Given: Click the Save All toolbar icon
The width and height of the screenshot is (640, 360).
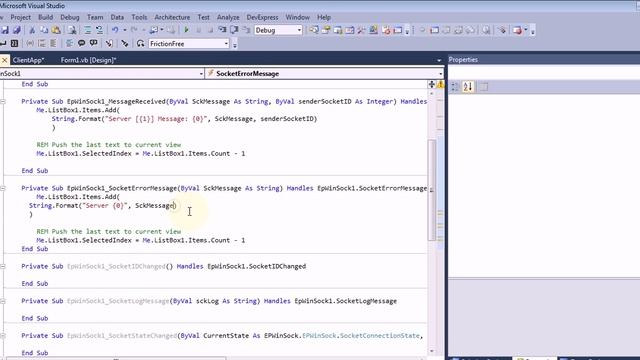Looking at the screenshot, I should point(17,30).
